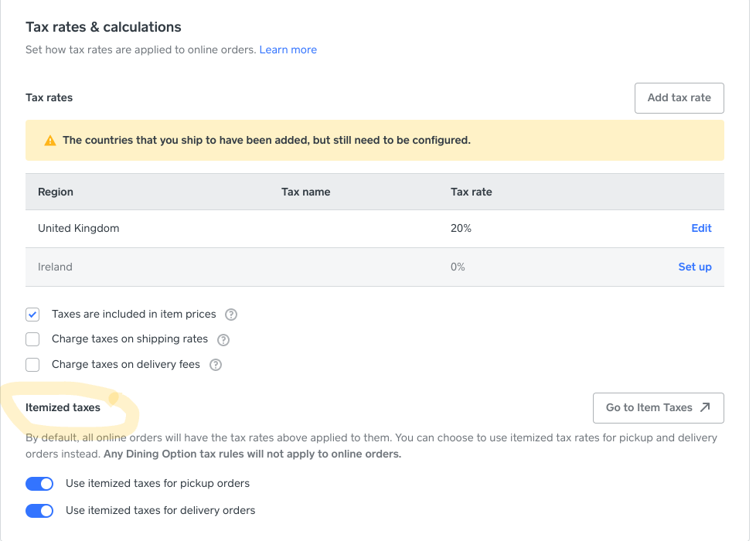Turn off itemized taxes for delivery orders
The height and width of the screenshot is (541, 756).
(x=39, y=511)
